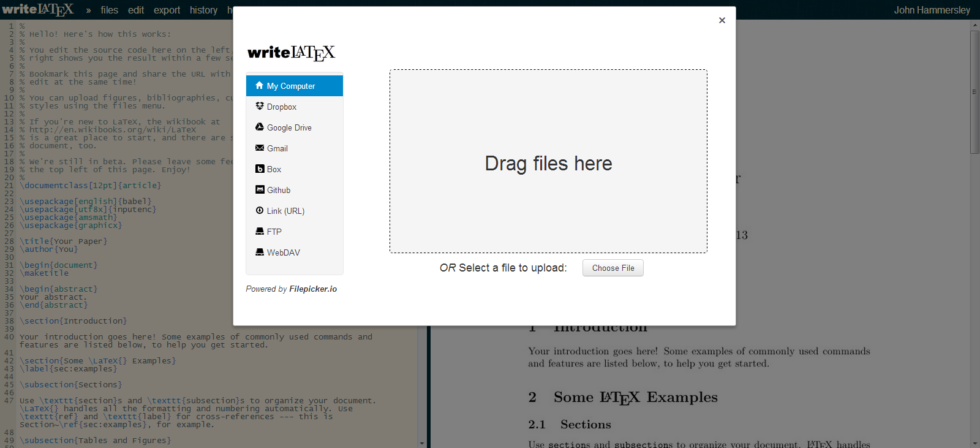This screenshot has width=980, height=448.
Task: Click the Dropbox logo icon
Action: coord(260,106)
